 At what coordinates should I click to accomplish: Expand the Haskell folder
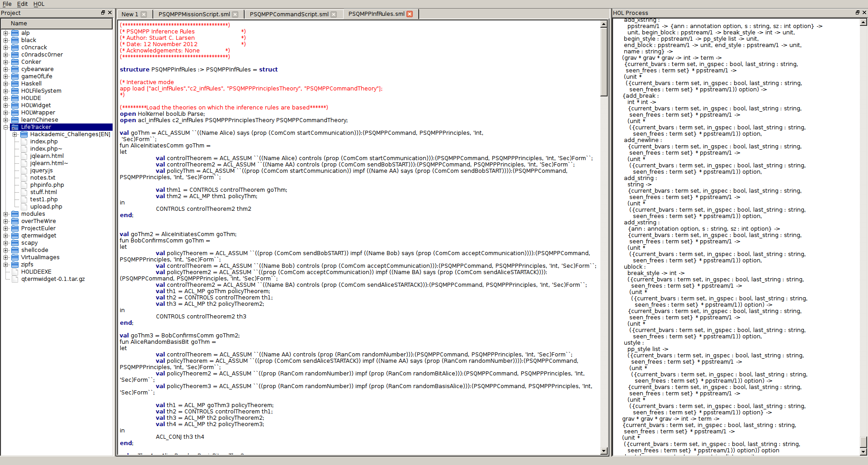pyautogui.click(x=6, y=84)
